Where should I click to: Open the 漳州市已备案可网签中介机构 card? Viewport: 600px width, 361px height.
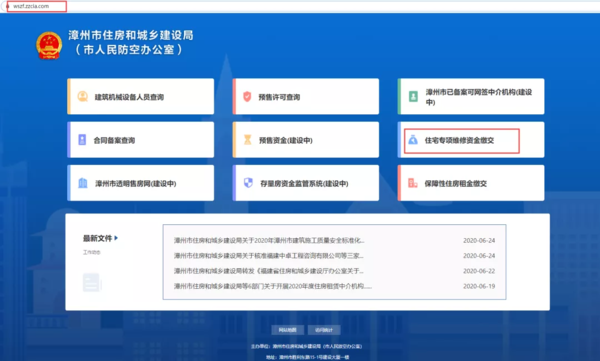pyautogui.click(x=471, y=96)
